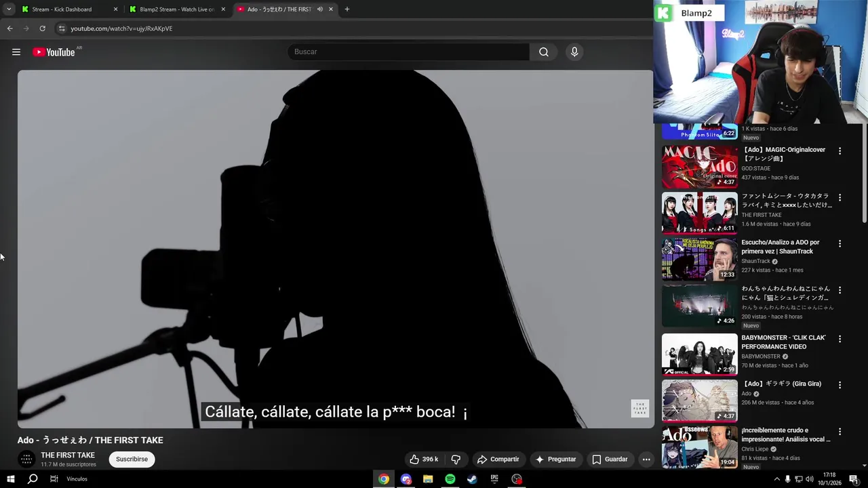
Task: Click the sidebar recommendations scrollbar
Action: 864,173
